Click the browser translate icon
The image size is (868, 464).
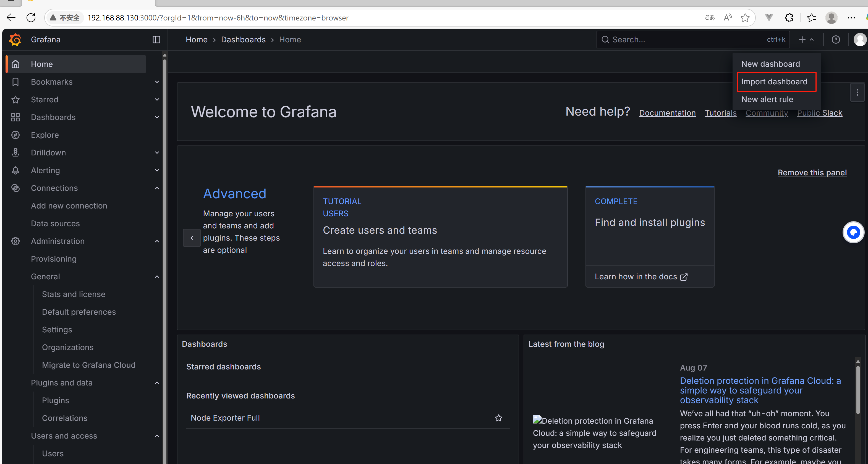click(710, 17)
